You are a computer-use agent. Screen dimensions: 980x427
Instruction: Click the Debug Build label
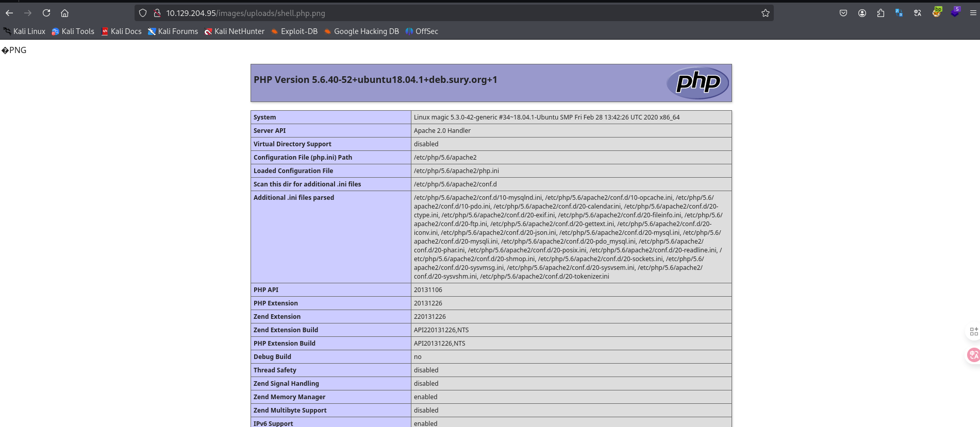pos(272,357)
